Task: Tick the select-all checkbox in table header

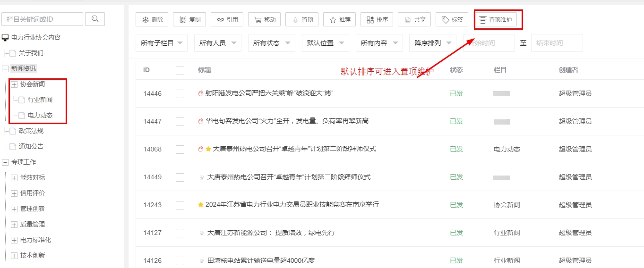Action: (x=180, y=70)
